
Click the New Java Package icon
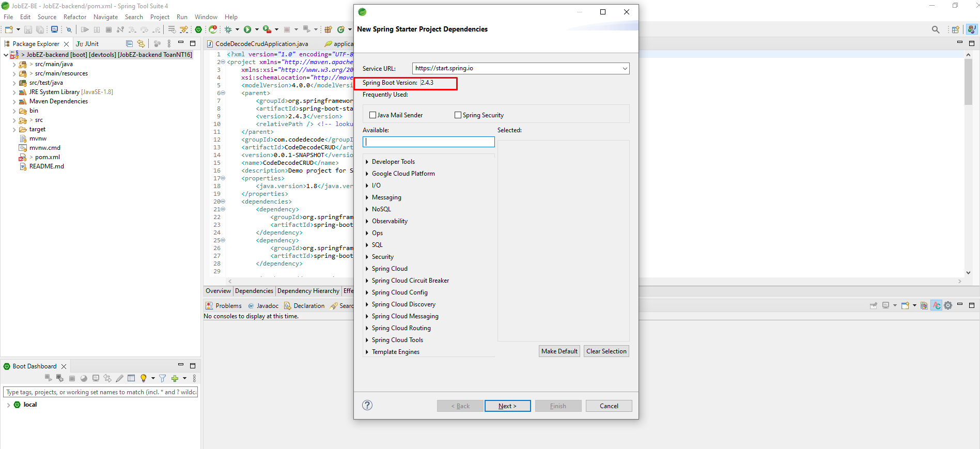click(328, 29)
